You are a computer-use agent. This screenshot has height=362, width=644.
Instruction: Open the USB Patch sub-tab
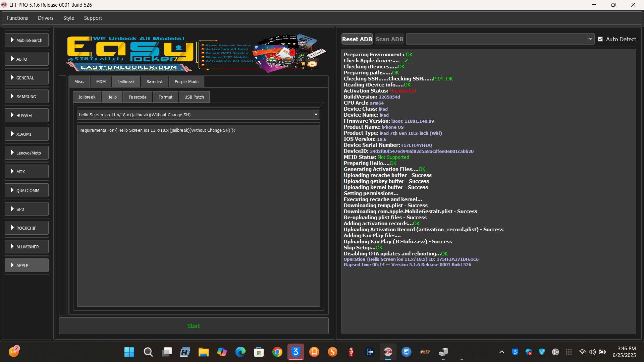tap(194, 97)
